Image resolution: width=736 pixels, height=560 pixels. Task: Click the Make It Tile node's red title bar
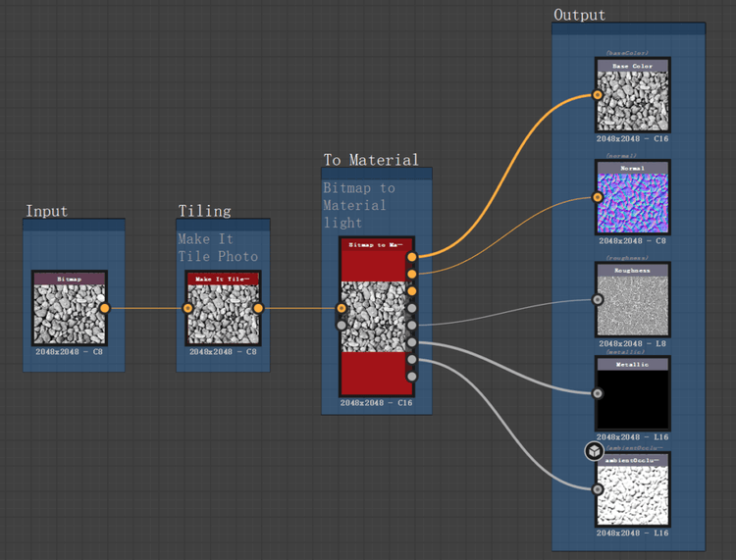(x=224, y=280)
